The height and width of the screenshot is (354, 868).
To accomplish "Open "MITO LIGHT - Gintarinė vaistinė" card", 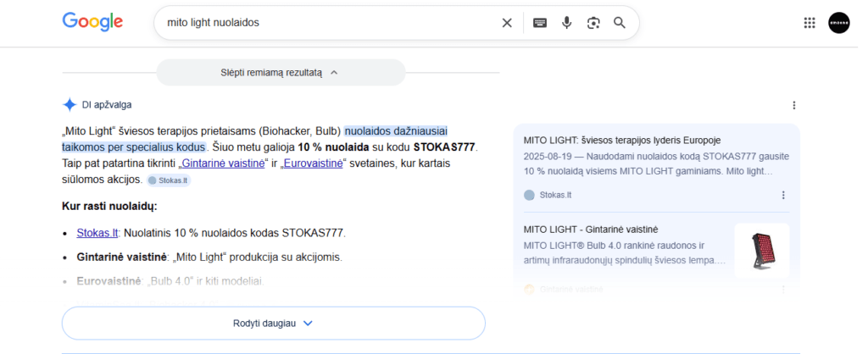I will pos(591,229).
